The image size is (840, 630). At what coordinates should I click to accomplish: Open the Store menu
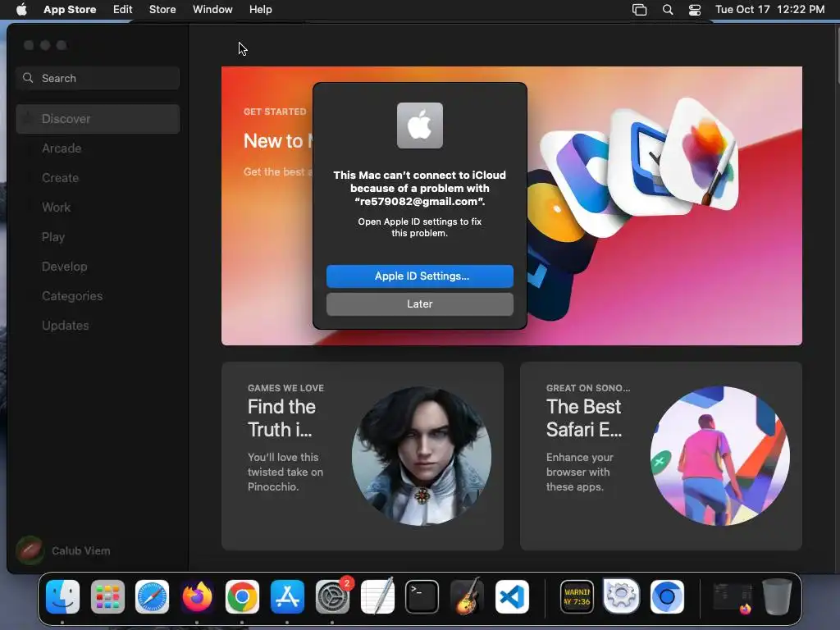pos(162,9)
